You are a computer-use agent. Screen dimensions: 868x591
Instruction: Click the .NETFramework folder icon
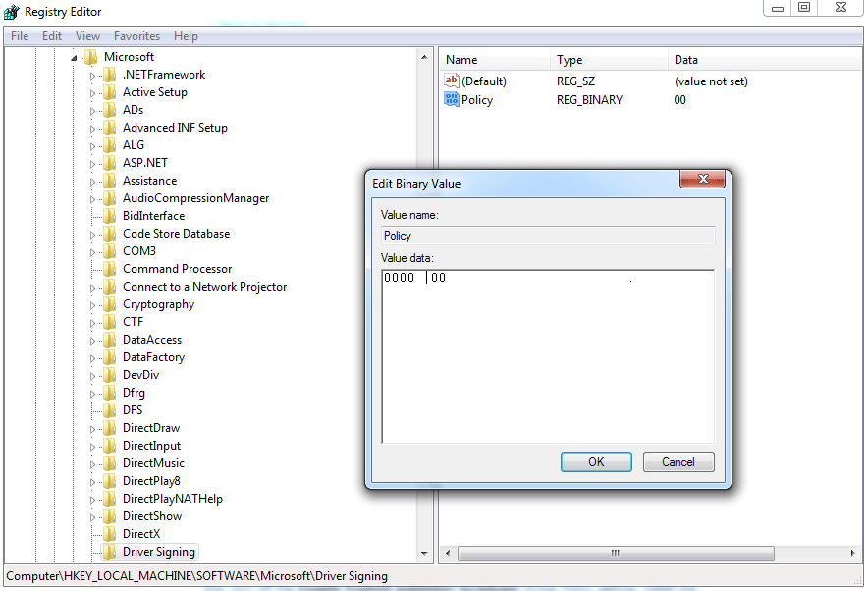110,75
